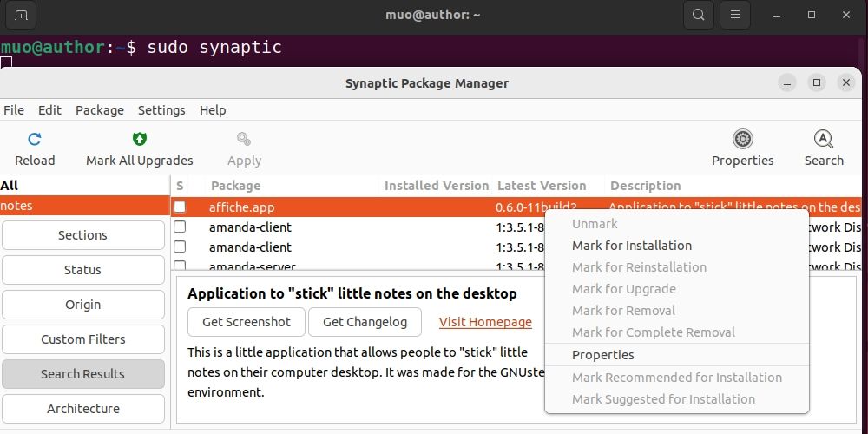This screenshot has width=868, height=434.
Task: Open the Settings menu
Action: [x=161, y=110]
